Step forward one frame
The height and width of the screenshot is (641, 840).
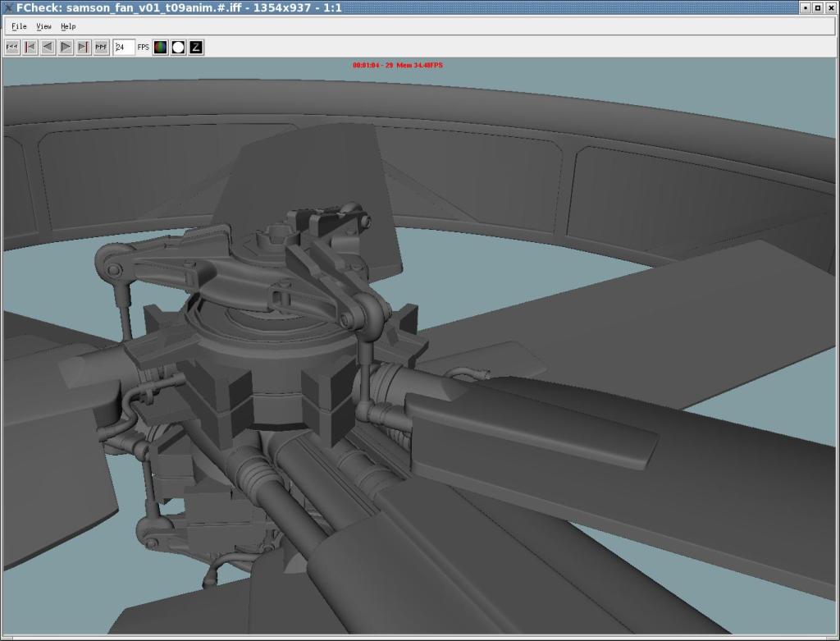83,48
